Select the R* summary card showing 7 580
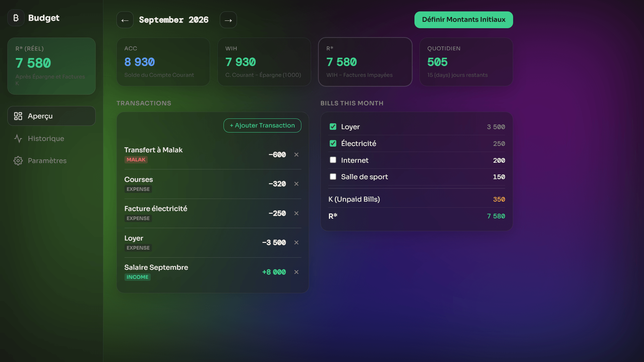 point(365,62)
